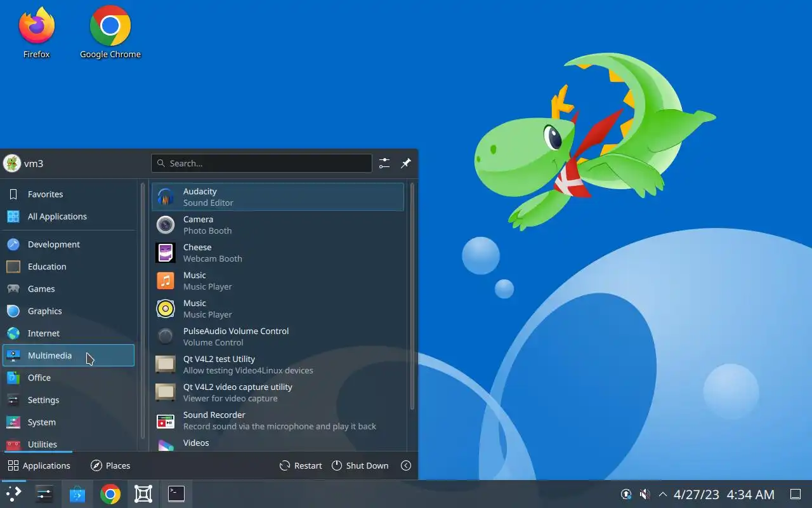Screen dimensions: 812x508
Task: Open the Google Chrome desktop shortcut
Action: tap(110, 32)
